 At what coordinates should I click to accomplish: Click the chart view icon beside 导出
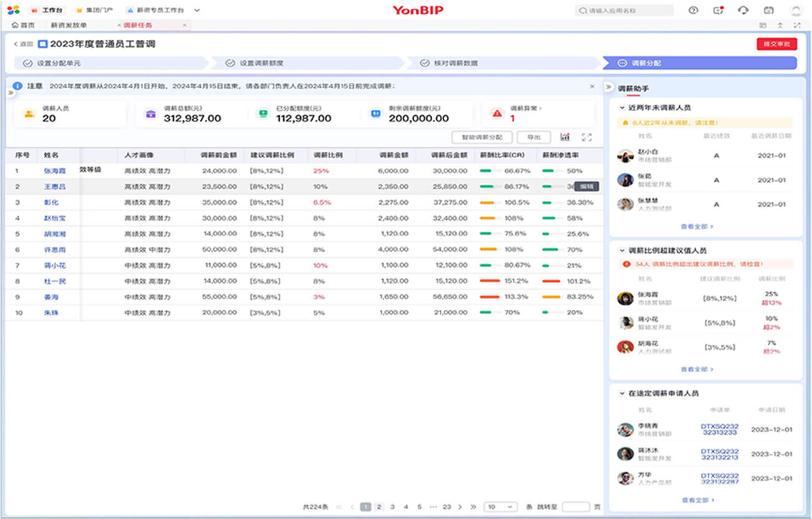(565, 137)
